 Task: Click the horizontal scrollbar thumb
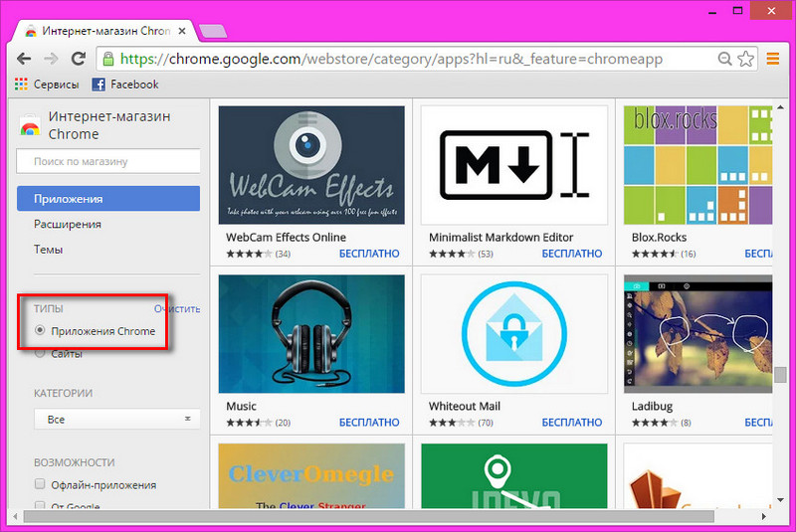368,516
